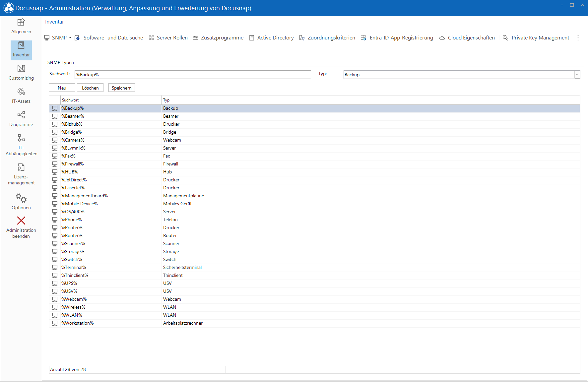This screenshot has height=382, width=588.
Task: Open IT-Assets from the sidebar
Action: pos(21,96)
